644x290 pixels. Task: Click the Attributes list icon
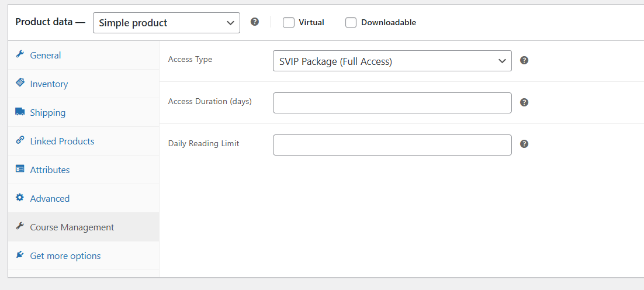(20, 169)
